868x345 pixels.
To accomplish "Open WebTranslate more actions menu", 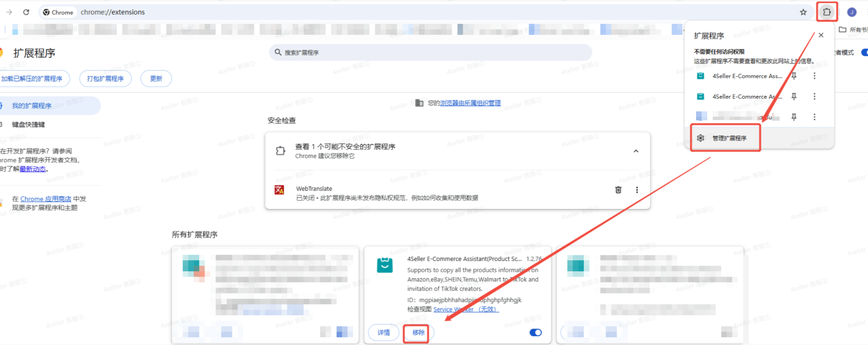I will (x=637, y=190).
